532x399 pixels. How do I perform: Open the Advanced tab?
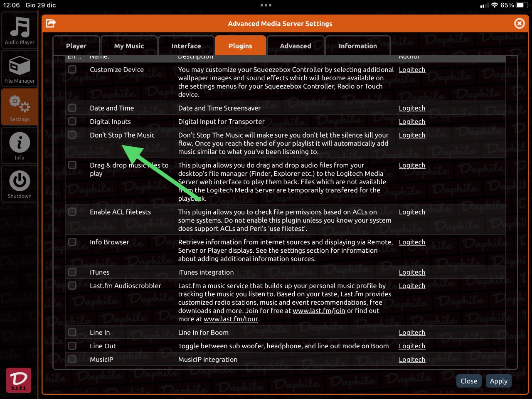tap(296, 46)
